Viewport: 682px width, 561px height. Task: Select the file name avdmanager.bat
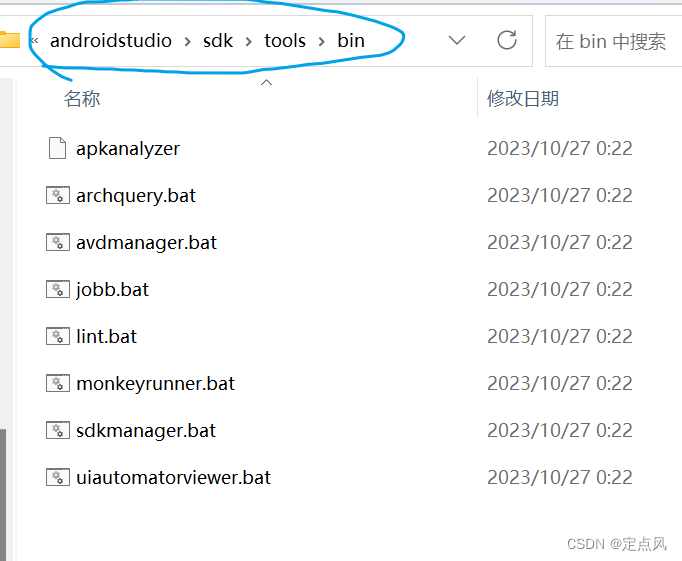click(147, 243)
